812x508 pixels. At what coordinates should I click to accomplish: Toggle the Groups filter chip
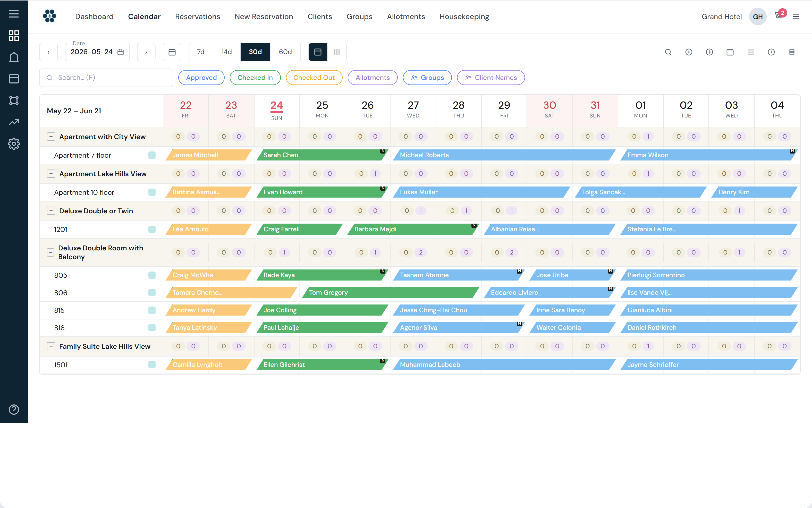[427, 78]
